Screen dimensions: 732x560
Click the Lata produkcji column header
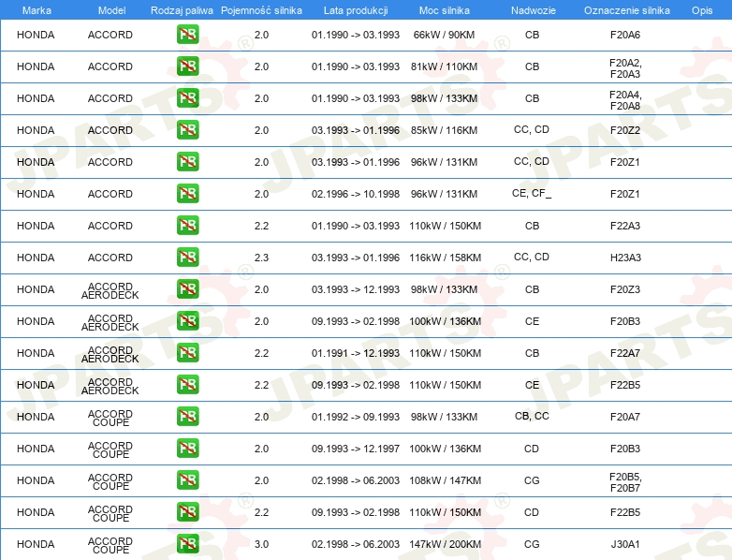(356, 10)
